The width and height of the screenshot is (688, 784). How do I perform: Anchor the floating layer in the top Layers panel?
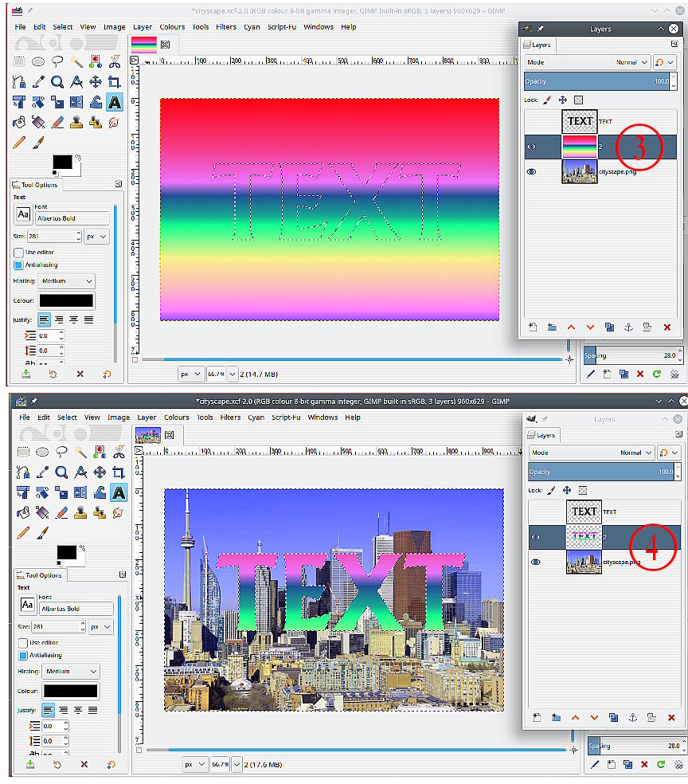pyautogui.click(x=628, y=327)
